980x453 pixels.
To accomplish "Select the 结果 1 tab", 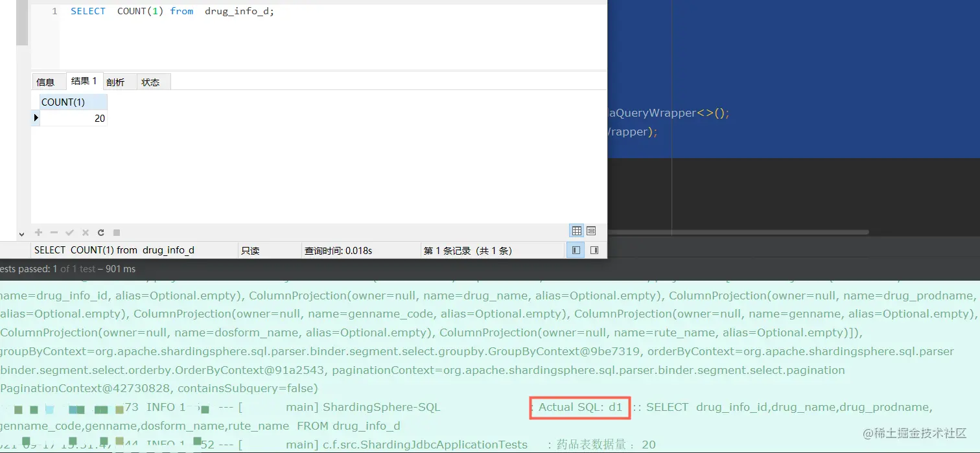I will coord(84,81).
